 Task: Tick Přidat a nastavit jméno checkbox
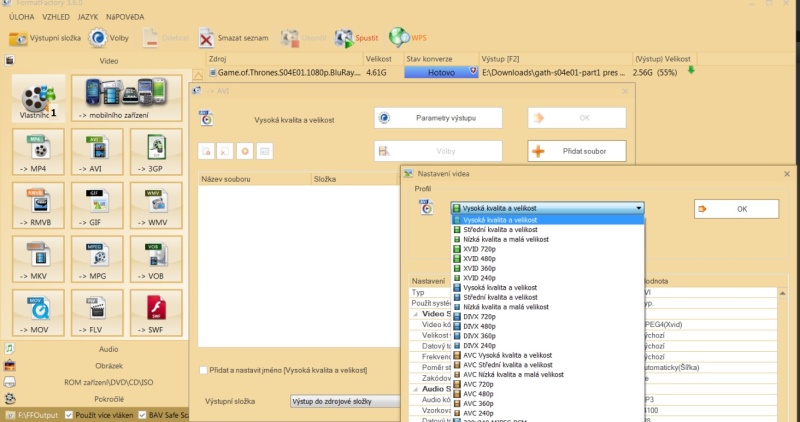pos(204,370)
